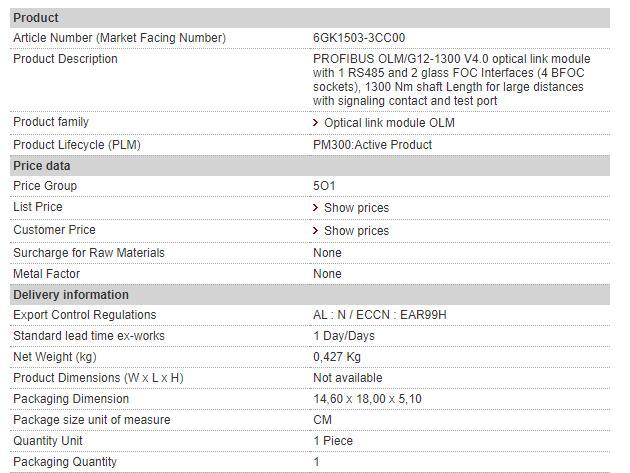630x473 pixels.
Task: Click the Price Group value 5O1
Action: pos(325,186)
